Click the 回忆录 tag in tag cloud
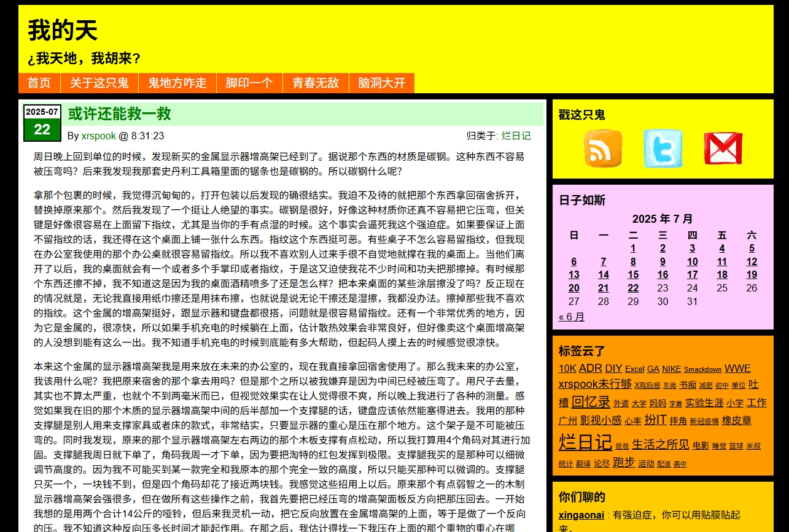This screenshot has height=532, width=789. pos(591,403)
